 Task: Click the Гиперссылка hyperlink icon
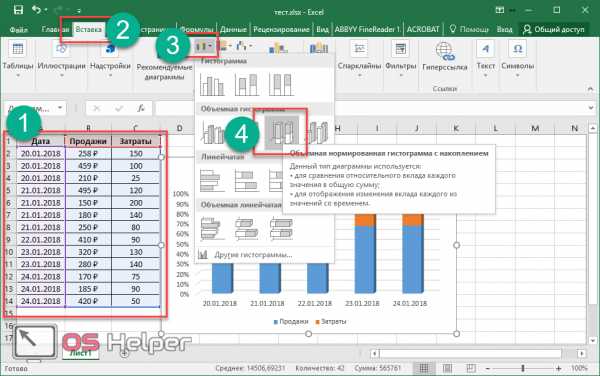pyautogui.click(x=444, y=52)
